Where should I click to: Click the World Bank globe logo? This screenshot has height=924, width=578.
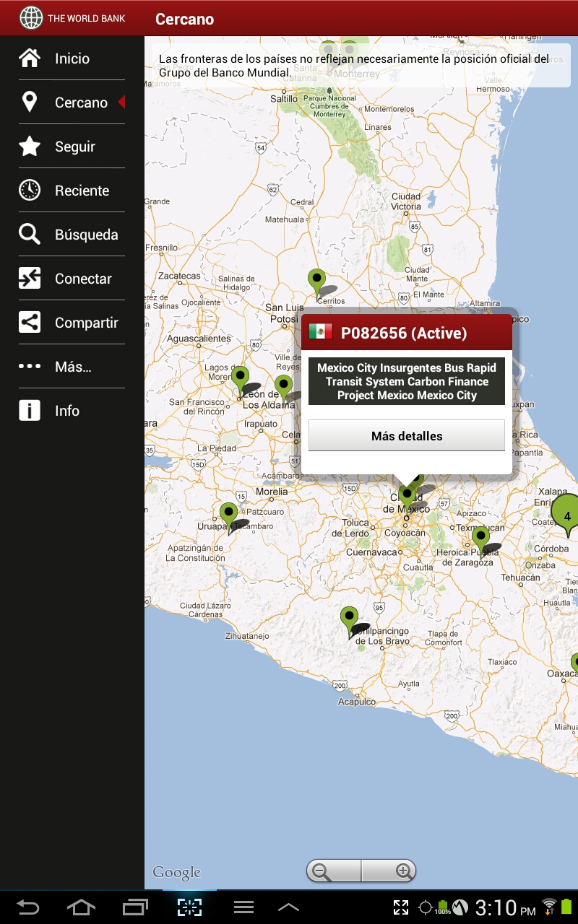(x=31, y=18)
